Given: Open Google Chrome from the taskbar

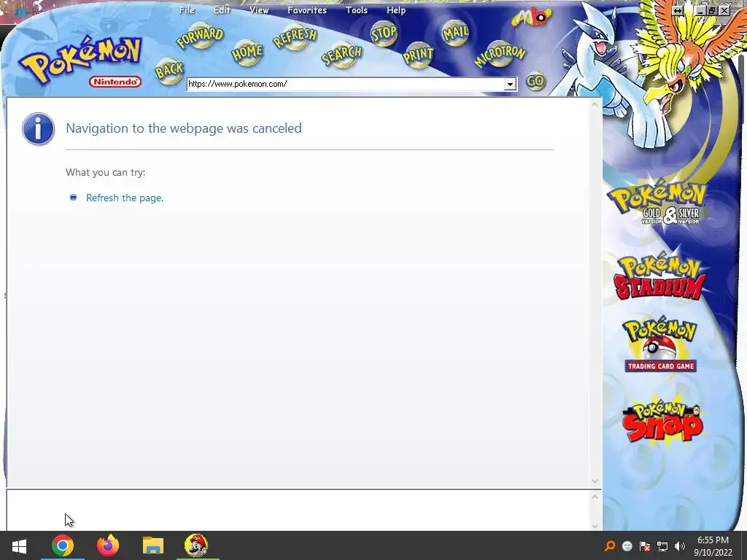Looking at the screenshot, I should coord(63,545).
